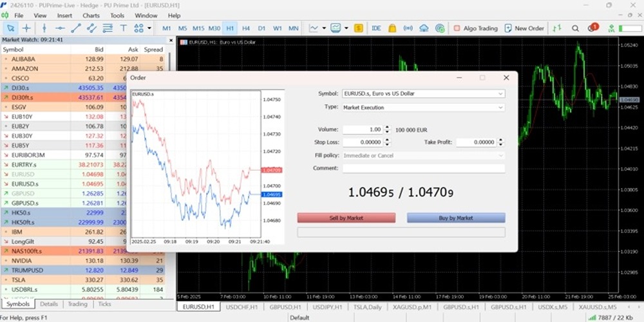Switch to Details tab in Market Watch
The image size is (644, 322).
tap(49, 305)
